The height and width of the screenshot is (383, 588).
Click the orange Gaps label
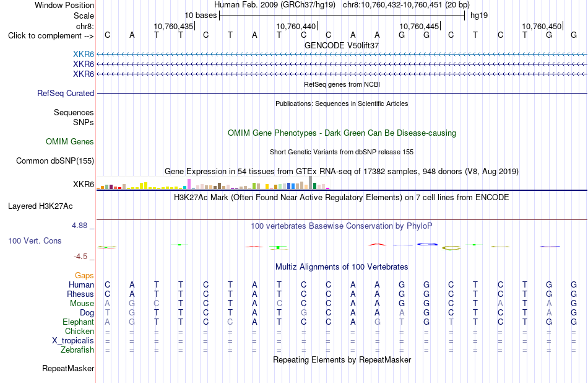84,276
